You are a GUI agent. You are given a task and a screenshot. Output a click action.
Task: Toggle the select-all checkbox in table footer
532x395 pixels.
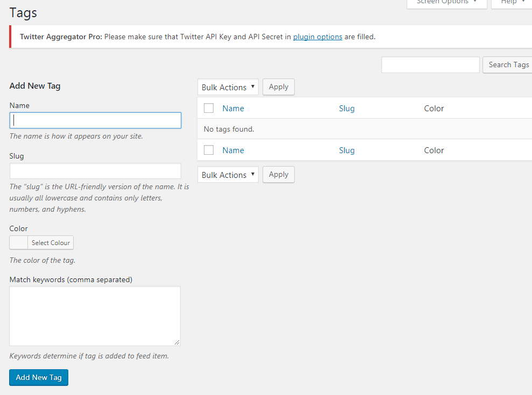(x=209, y=150)
